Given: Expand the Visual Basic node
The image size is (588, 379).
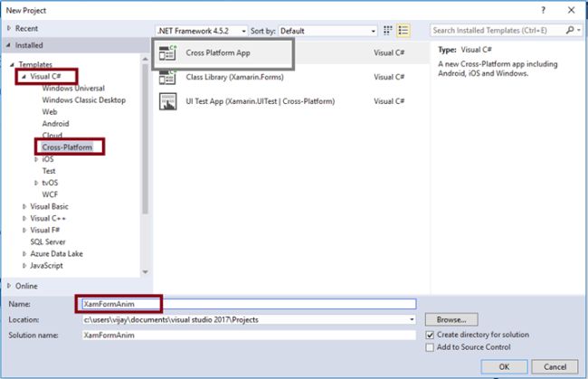Looking at the screenshot, I should point(24,206).
